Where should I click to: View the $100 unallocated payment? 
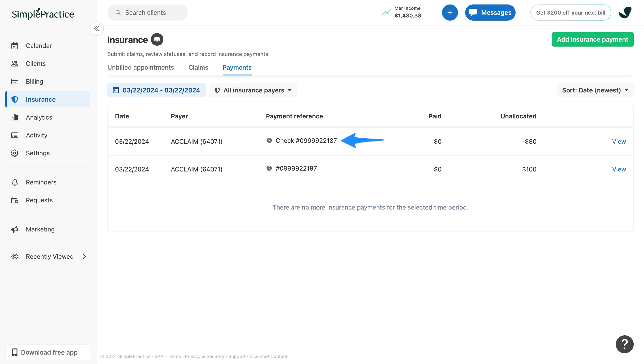click(x=619, y=169)
